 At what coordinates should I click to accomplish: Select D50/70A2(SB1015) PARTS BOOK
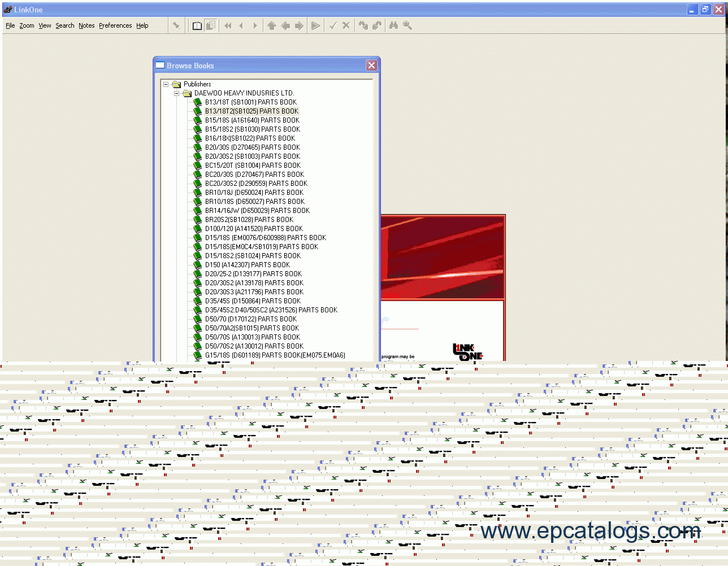(x=252, y=328)
